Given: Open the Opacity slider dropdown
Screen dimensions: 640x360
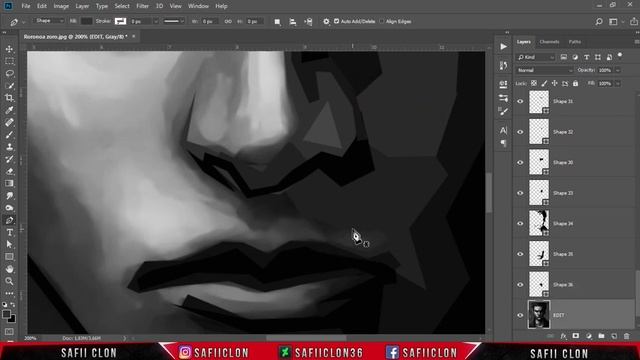Looking at the screenshot, I should point(618,71).
